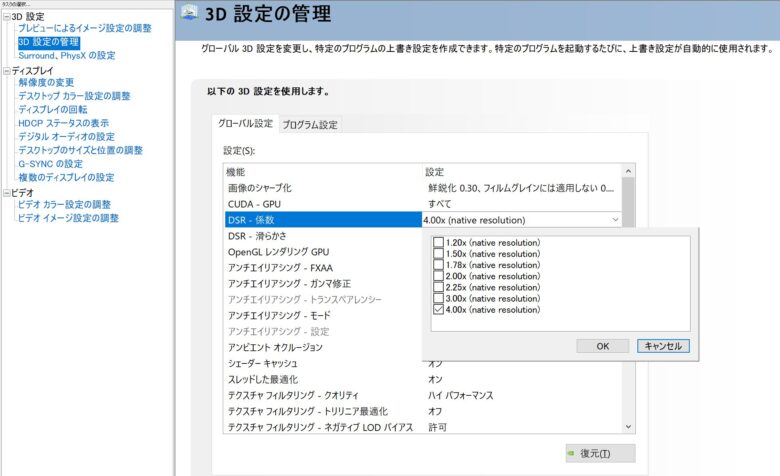This screenshot has height=476, width=780.
Task: Select the DSR - 係数 row
Action: 323,220
